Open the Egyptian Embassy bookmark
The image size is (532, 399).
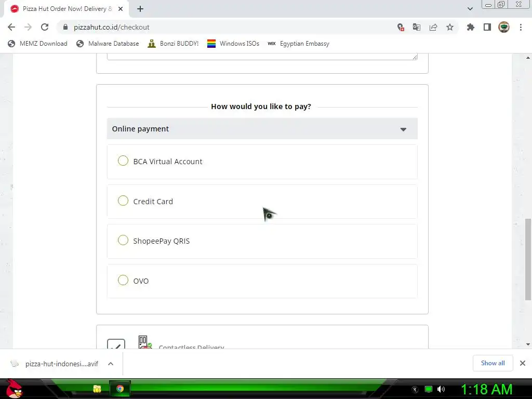coord(299,44)
